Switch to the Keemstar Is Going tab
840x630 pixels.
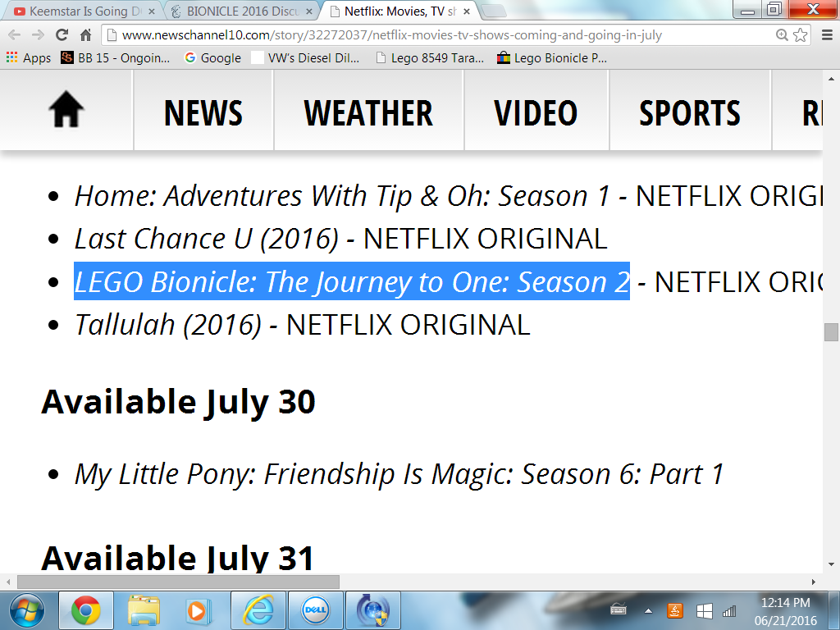coord(84,11)
